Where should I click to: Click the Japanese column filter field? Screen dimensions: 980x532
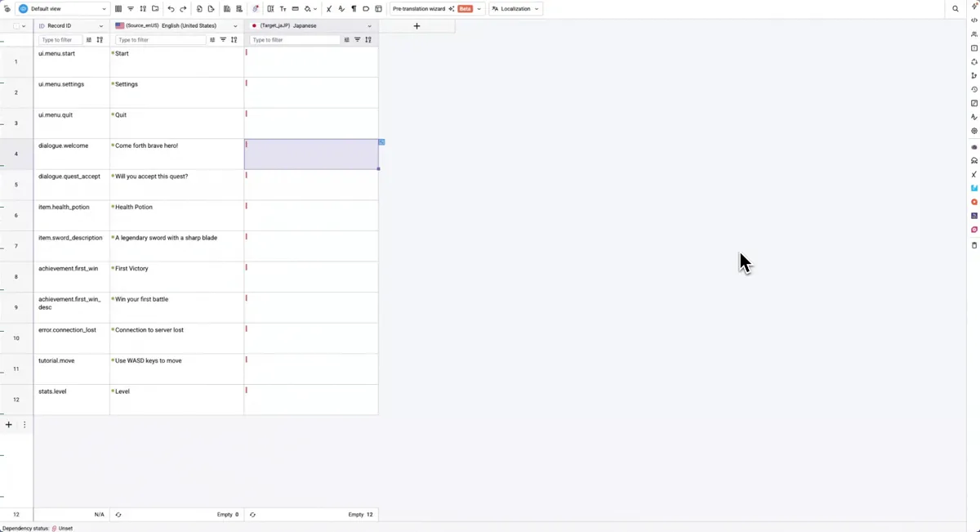295,40
